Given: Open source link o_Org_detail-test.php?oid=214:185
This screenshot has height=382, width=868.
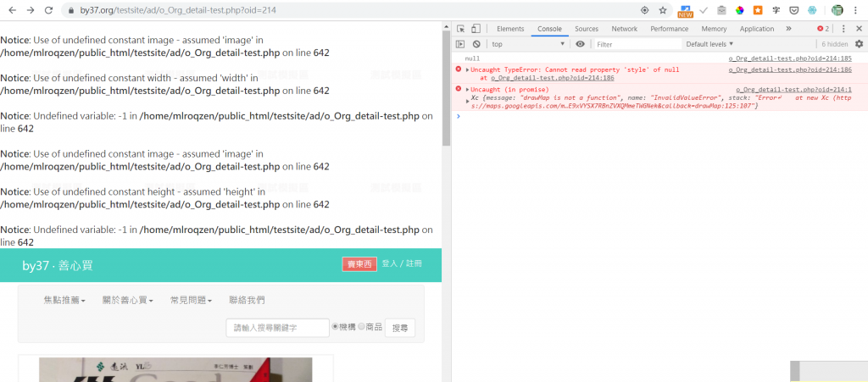Looking at the screenshot, I should point(790,58).
